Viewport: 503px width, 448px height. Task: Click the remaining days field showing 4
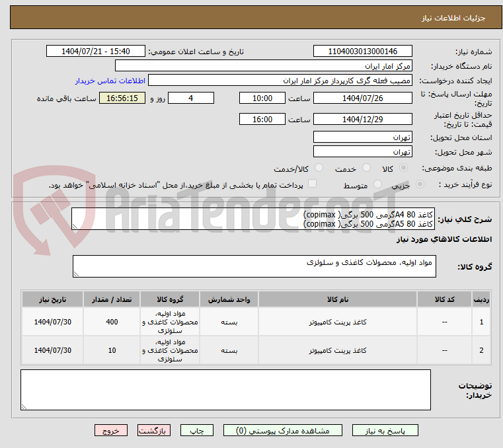pyautogui.click(x=191, y=98)
